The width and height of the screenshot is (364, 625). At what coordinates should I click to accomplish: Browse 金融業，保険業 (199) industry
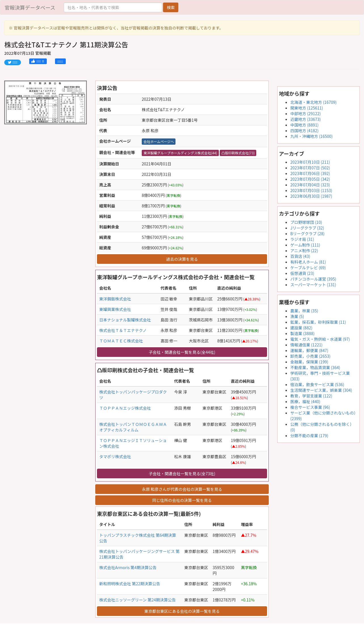pyautogui.click(x=309, y=362)
